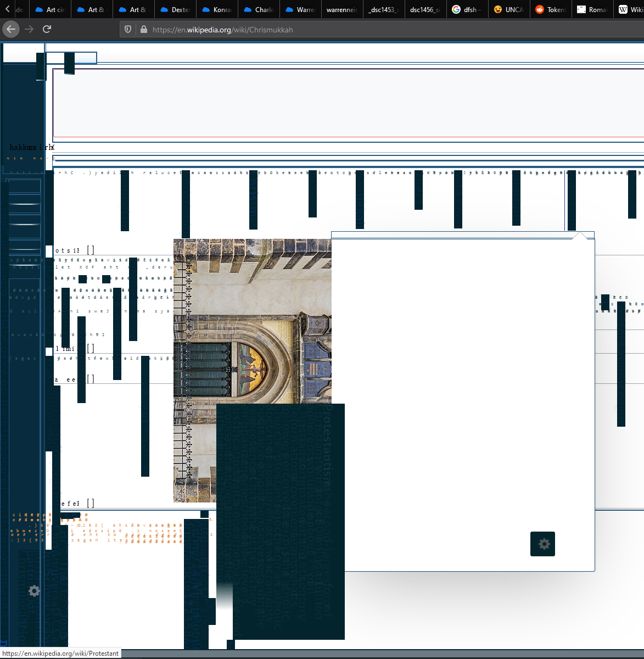Switch to the Dexter tab
Screen dimensions: 644x659
[x=175, y=9]
